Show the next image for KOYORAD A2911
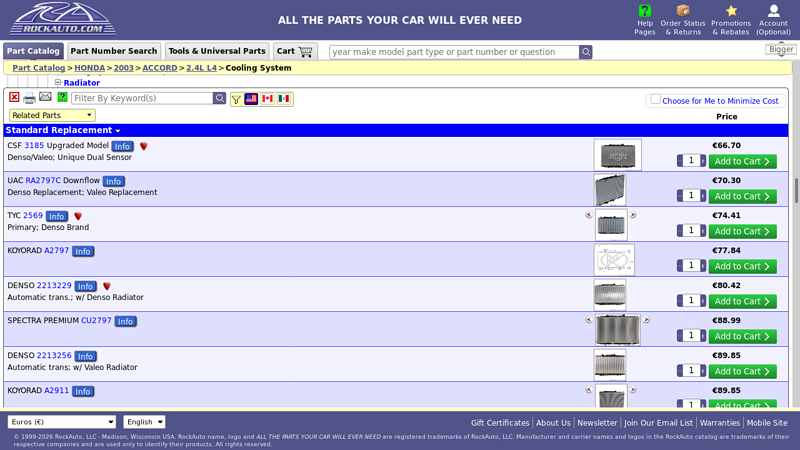Image resolution: width=800 pixels, height=450 pixels. pyautogui.click(x=633, y=390)
